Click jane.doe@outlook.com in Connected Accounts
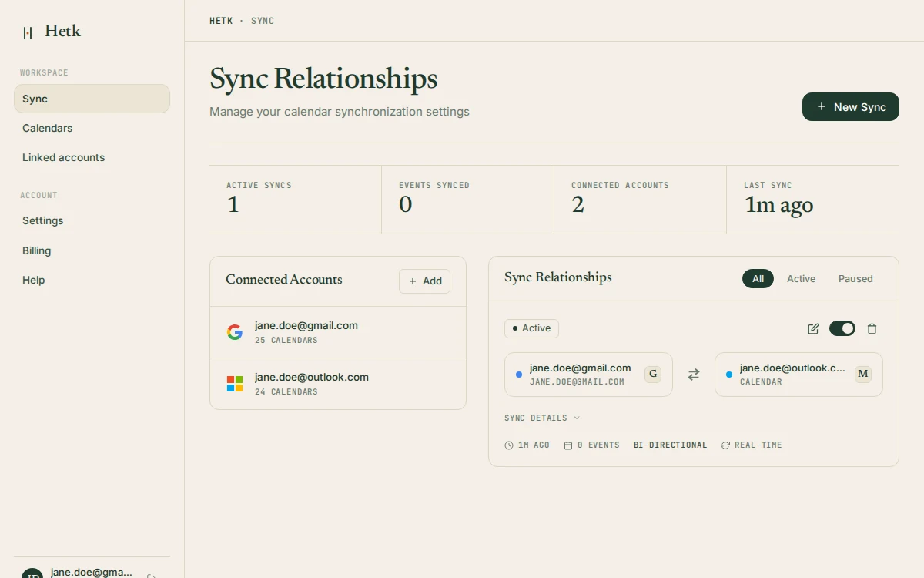This screenshot has height=578, width=924. tap(312, 377)
